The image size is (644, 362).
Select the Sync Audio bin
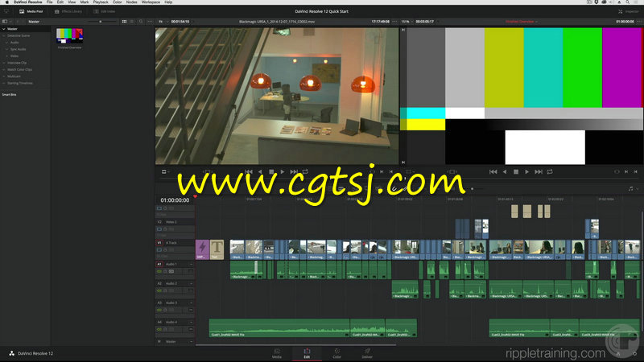coord(18,49)
